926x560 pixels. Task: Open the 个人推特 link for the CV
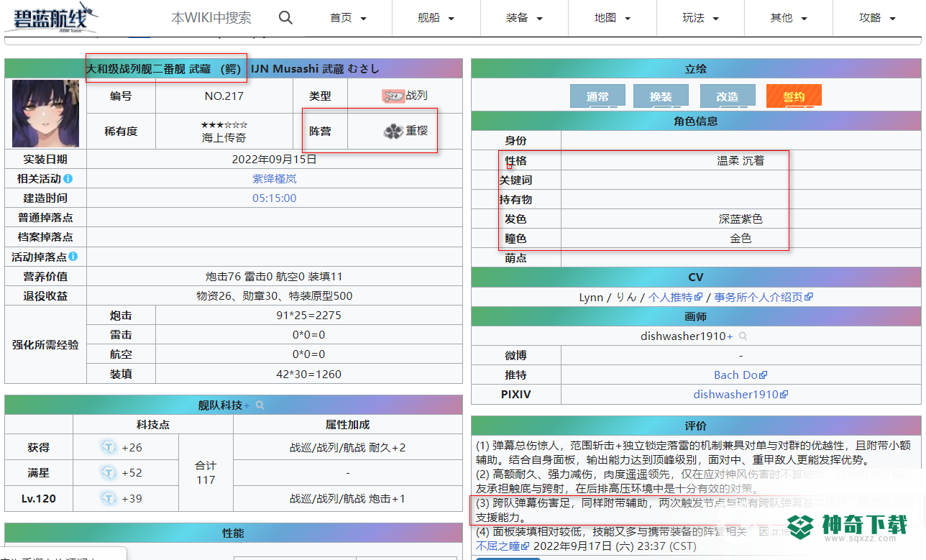point(670,297)
